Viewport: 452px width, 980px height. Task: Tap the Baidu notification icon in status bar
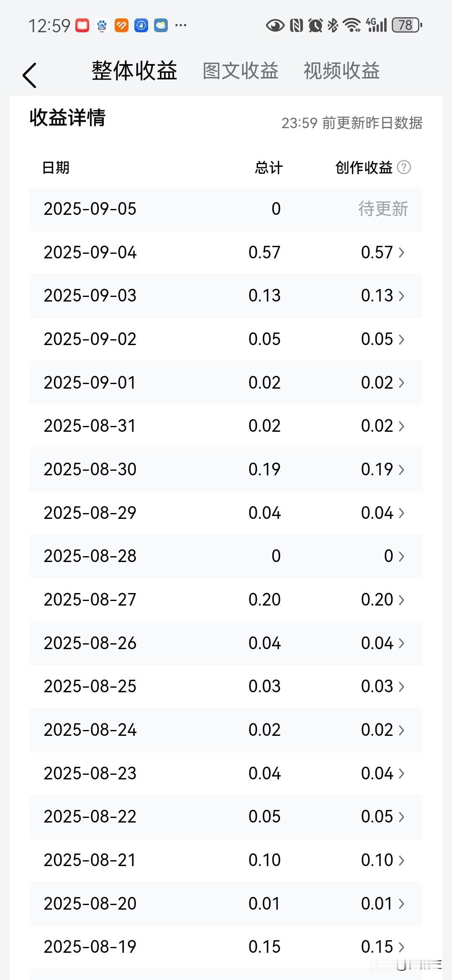tap(102, 26)
